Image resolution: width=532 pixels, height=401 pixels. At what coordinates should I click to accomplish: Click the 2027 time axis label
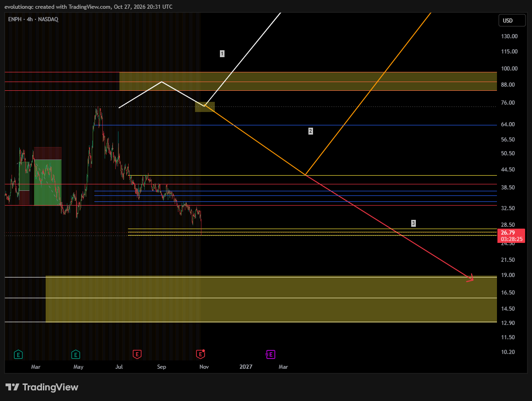pyautogui.click(x=246, y=367)
